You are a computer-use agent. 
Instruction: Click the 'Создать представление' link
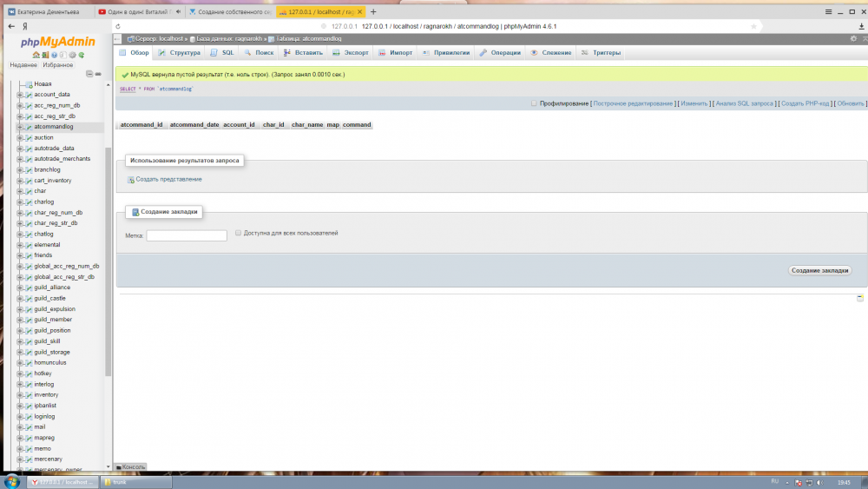pos(168,179)
